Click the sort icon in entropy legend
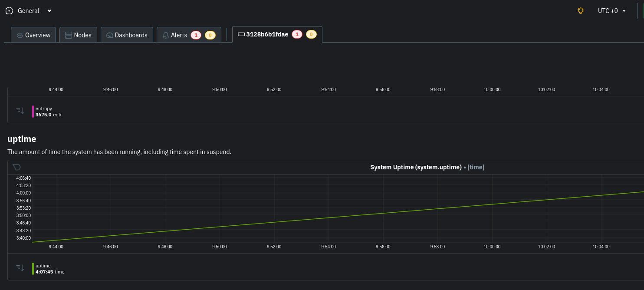Screen dimensions: 644x290 point(20,111)
